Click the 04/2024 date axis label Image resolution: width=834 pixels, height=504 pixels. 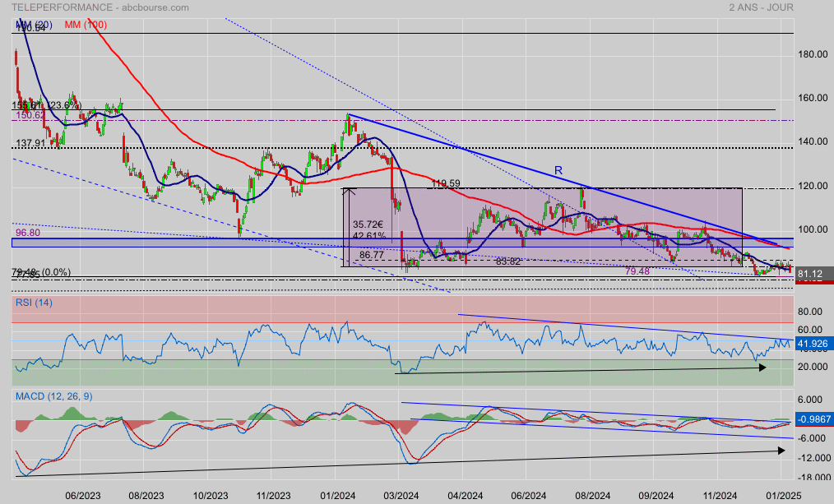tap(465, 496)
